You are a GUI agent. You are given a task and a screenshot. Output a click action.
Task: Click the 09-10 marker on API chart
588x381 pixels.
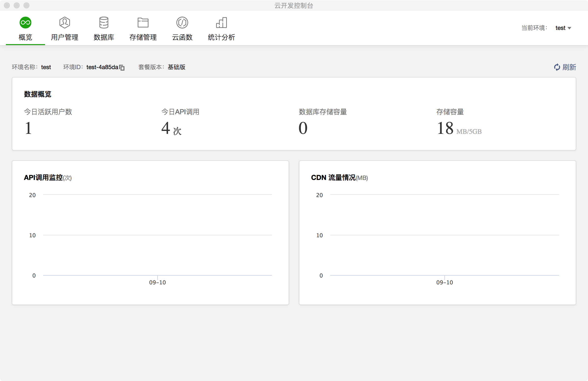click(x=157, y=282)
